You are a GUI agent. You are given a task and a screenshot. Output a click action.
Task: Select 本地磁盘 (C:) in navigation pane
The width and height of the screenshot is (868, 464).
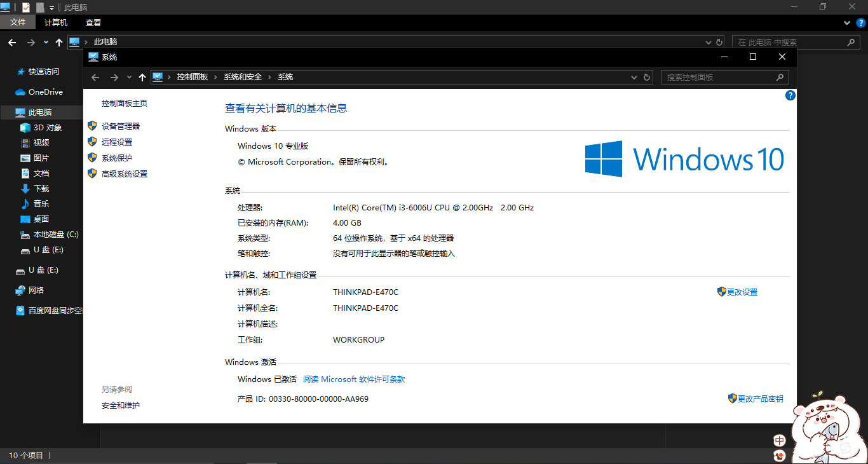tap(50, 235)
